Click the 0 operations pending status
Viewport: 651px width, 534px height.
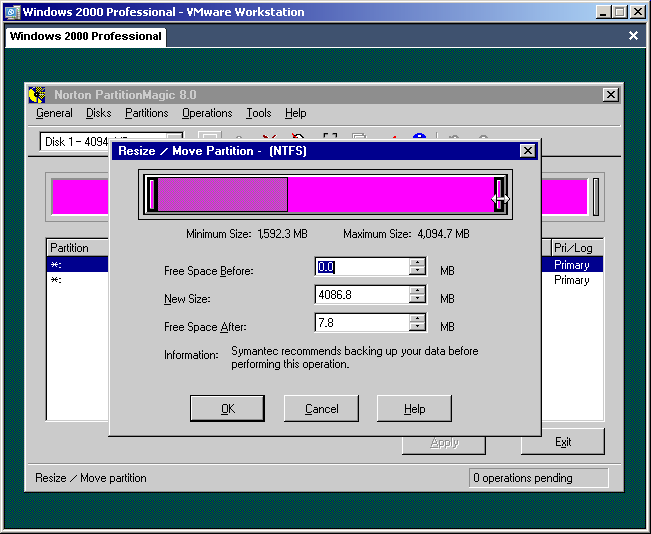(538, 478)
